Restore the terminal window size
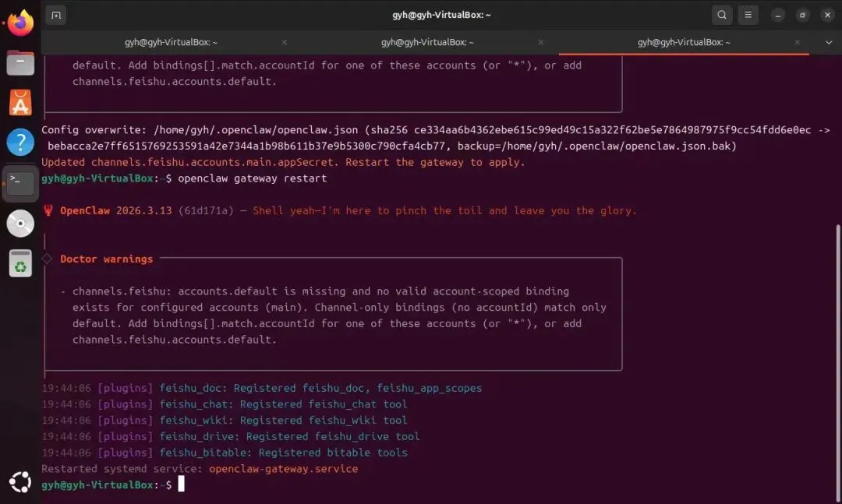The width and height of the screenshot is (842, 504). coord(802,15)
